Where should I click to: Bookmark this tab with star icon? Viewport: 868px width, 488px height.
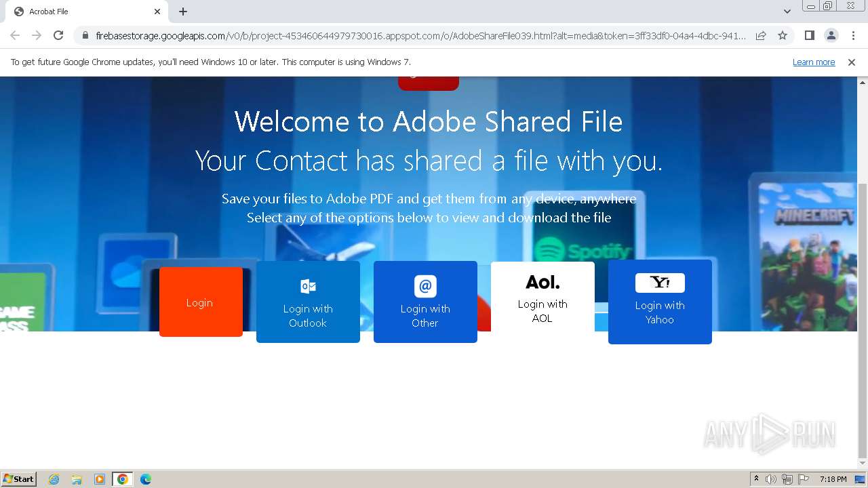tap(783, 35)
